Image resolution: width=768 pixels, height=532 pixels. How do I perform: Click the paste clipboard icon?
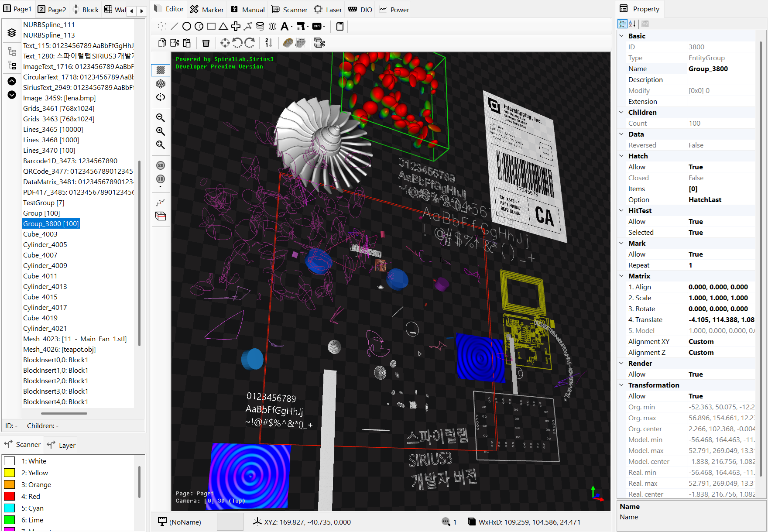[187, 43]
